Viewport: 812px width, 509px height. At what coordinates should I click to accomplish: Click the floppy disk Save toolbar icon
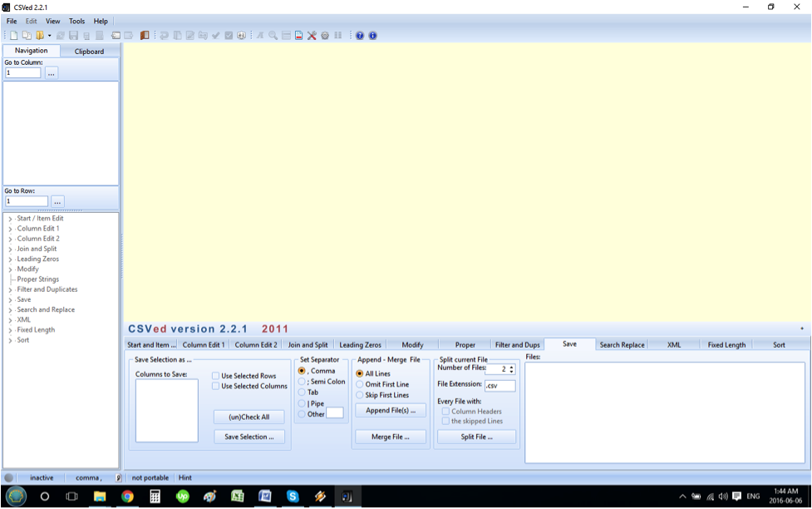73,35
